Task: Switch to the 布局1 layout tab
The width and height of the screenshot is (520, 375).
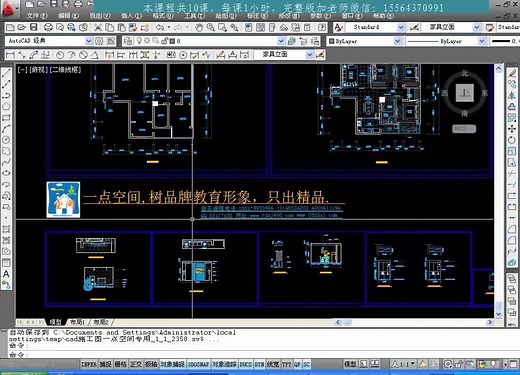Action: [77, 322]
